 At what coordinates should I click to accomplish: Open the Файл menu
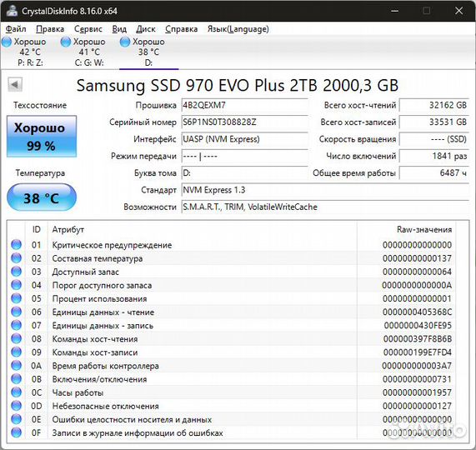click(x=16, y=29)
